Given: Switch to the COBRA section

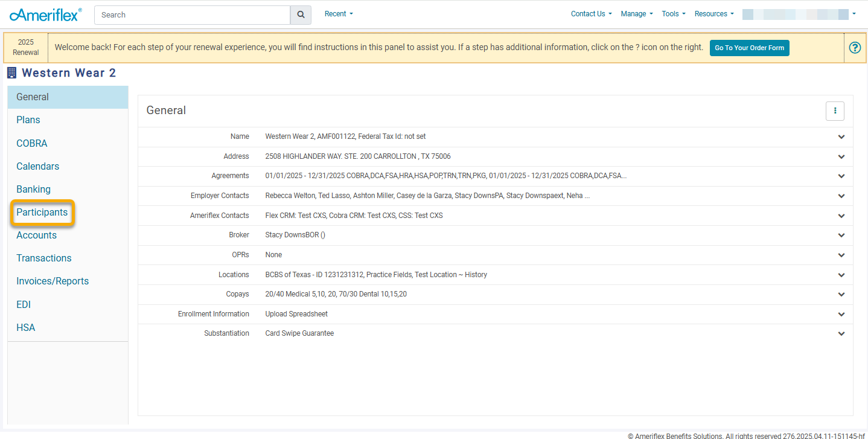Looking at the screenshot, I should tap(32, 143).
